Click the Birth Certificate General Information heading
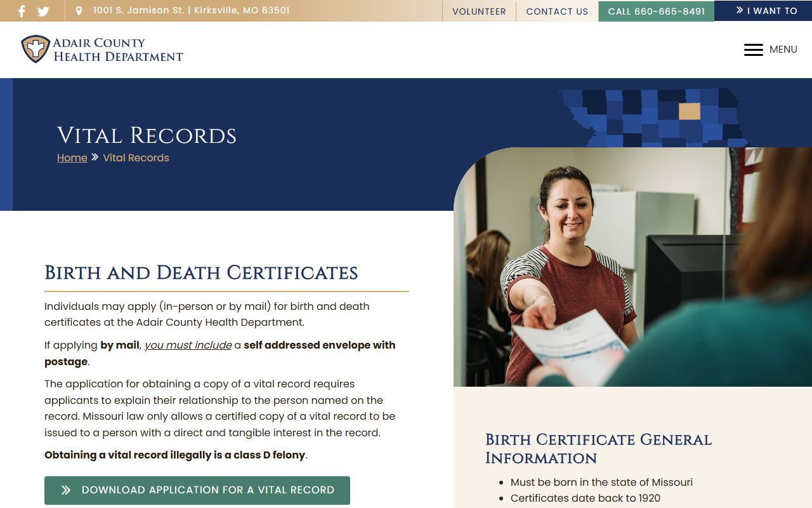The image size is (812, 508). 599,448
